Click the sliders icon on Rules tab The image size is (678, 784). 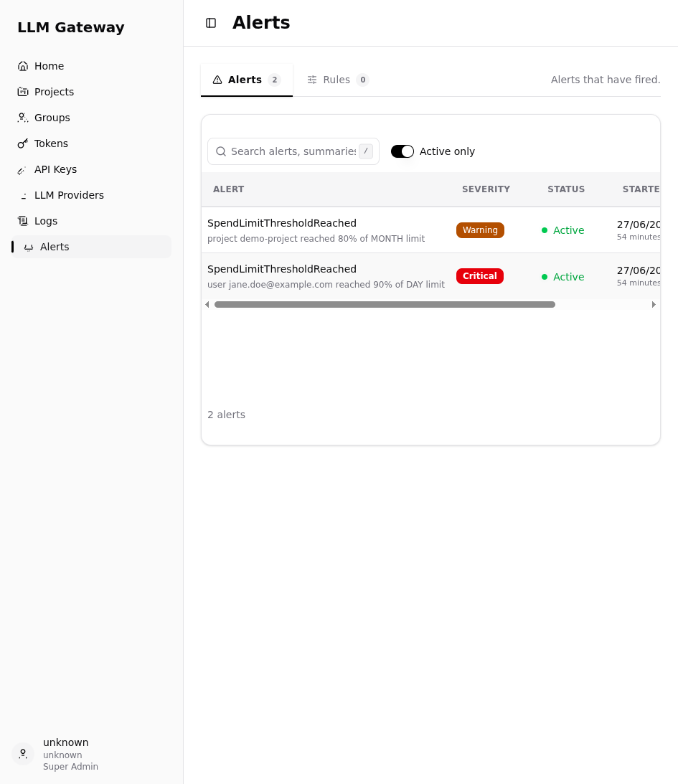point(312,80)
